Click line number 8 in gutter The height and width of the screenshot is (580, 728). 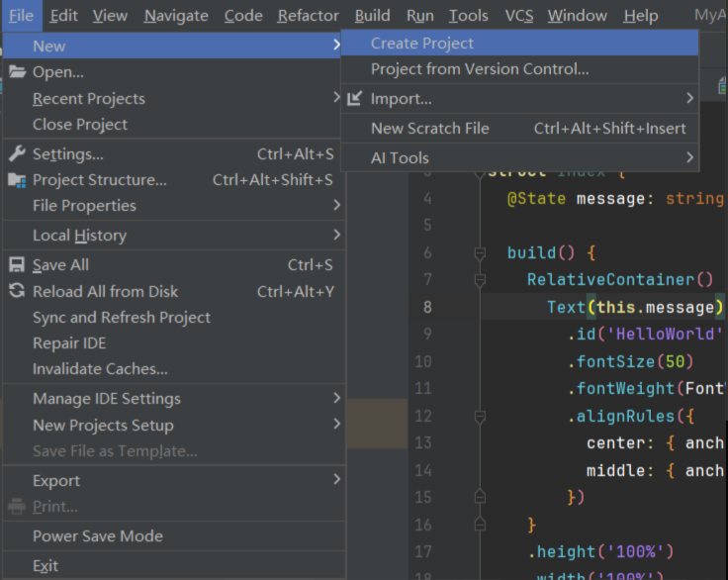[x=427, y=307]
